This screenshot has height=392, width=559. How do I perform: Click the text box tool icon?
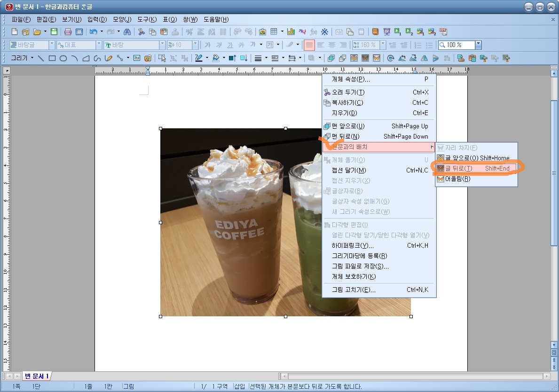136,58
